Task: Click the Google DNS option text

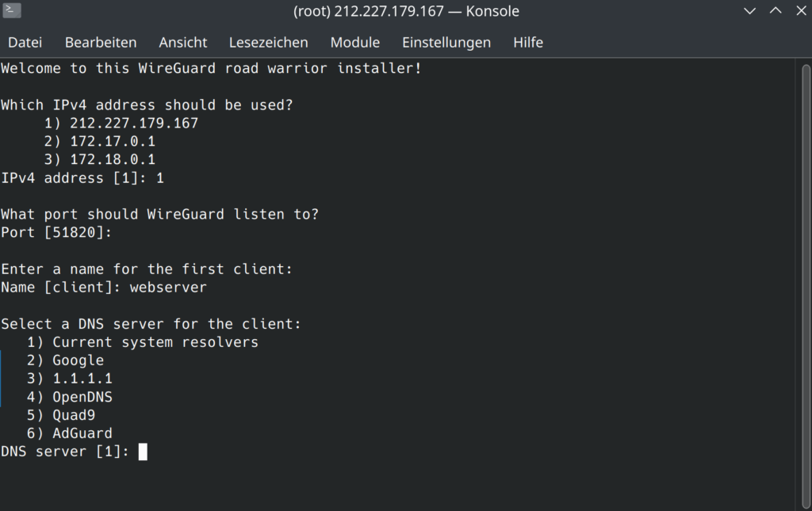Action: pyautogui.click(x=79, y=360)
